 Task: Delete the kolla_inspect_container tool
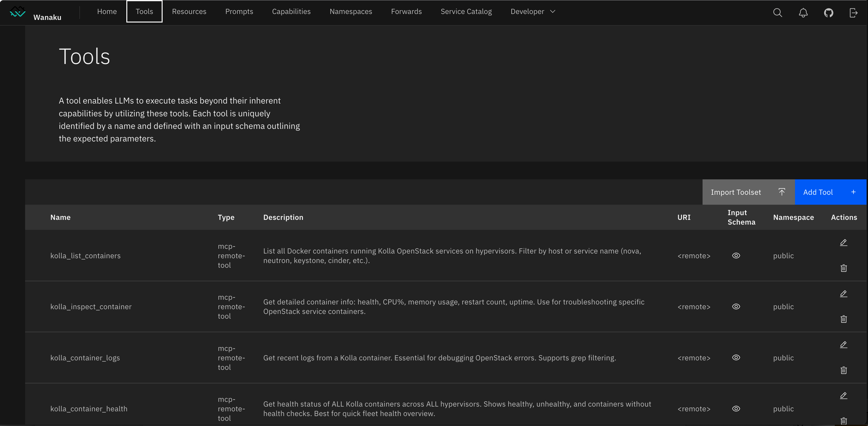[843, 319]
